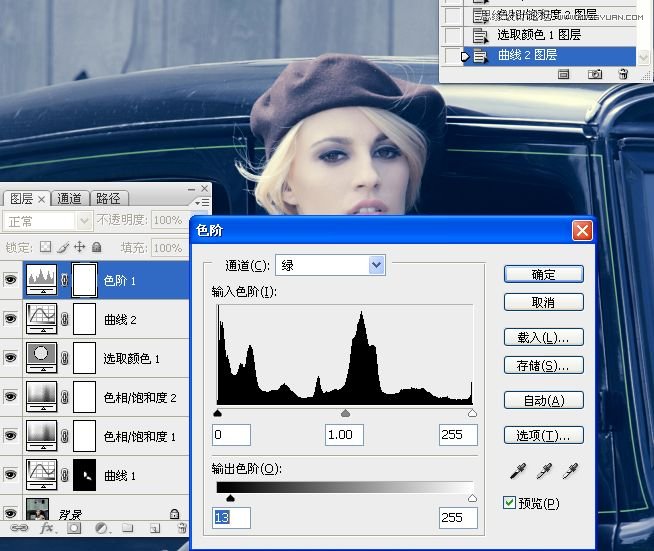Click the trash icon in Layers panel
The width and height of the screenshot is (654, 551).
coord(182,528)
